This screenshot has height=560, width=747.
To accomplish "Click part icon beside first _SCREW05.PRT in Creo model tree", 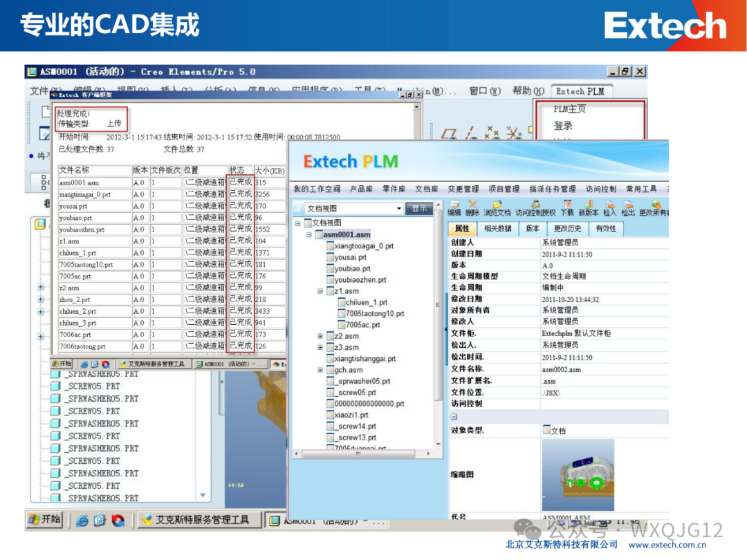I will tap(56, 386).
